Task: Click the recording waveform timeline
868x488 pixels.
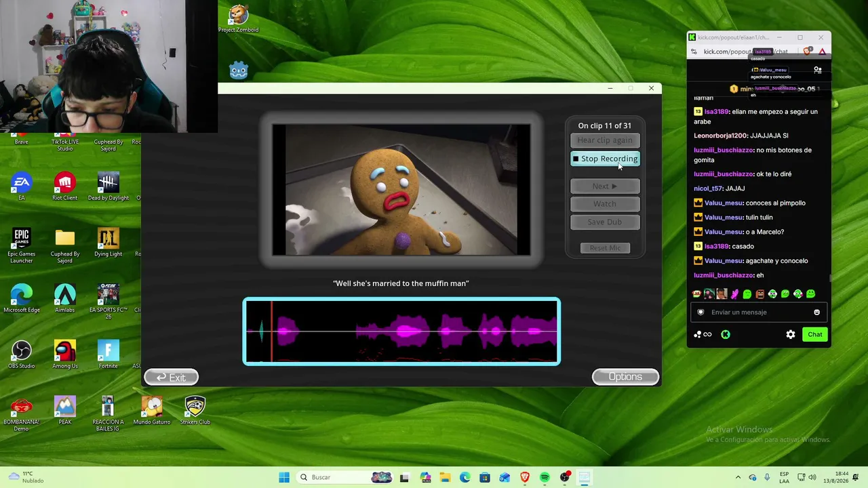Action: [401, 331]
